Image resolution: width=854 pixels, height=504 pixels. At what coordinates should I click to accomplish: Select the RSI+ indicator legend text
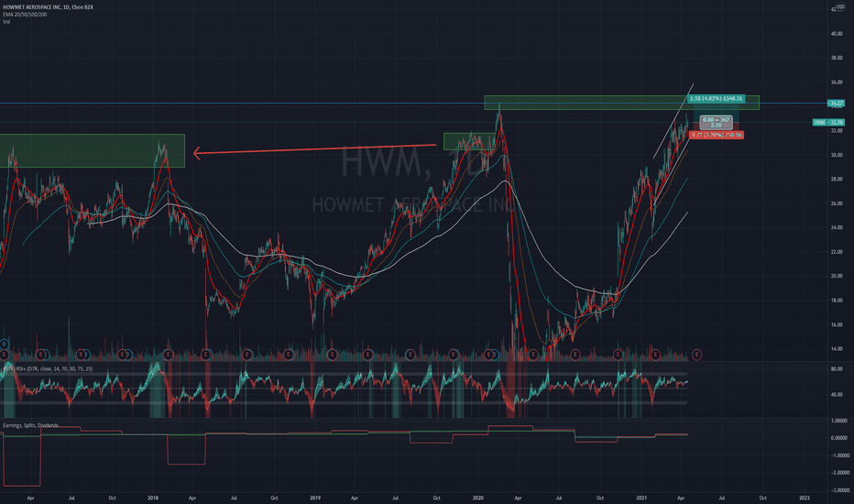[48, 369]
